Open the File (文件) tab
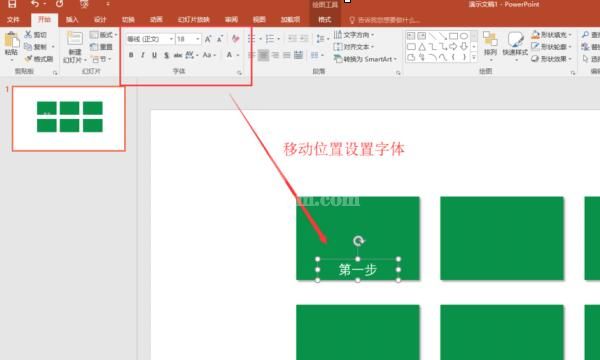 [13, 20]
